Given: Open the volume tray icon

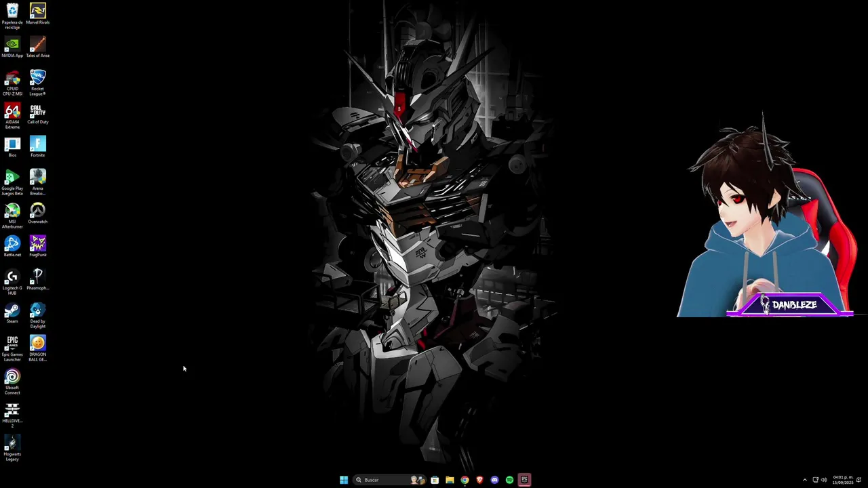Looking at the screenshot, I should coord(824,480).
